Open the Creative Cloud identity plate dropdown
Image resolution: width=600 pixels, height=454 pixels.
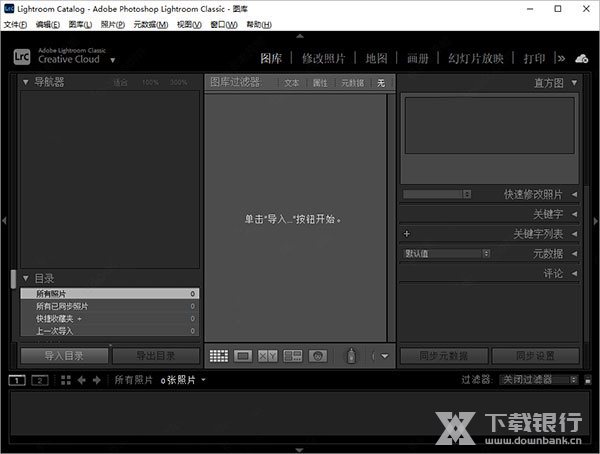(x=112, y=60)
